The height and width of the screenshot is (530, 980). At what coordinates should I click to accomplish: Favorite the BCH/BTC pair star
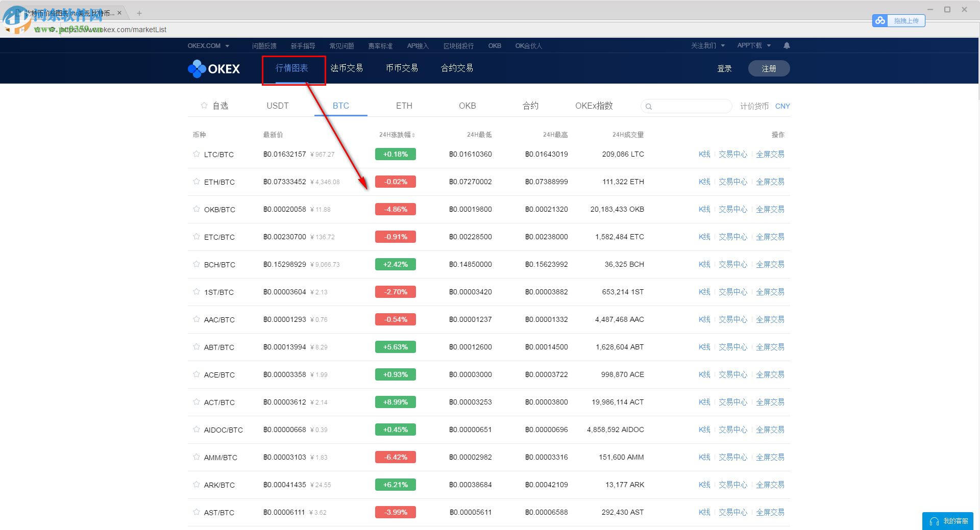coord(197,264)
